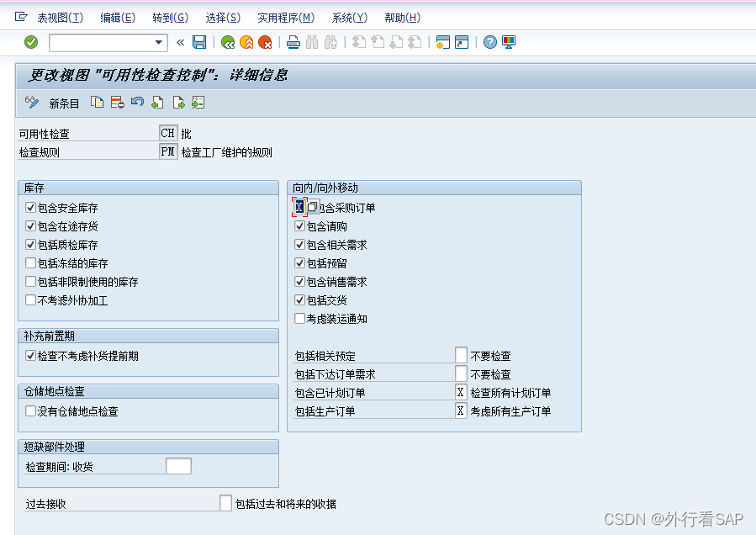The width and height of the screenshot is (756, 535).
Task: Click the Next Entry icon
Action: 178,103
